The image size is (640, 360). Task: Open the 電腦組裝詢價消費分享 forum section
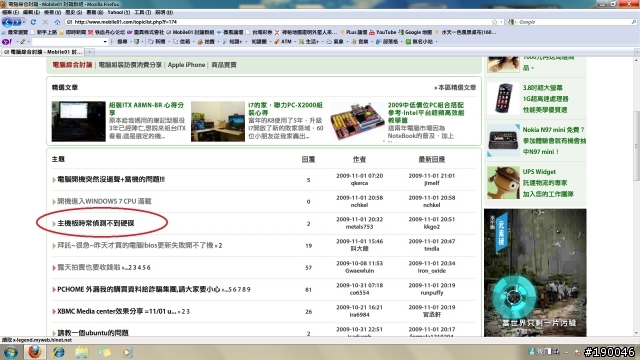point(130,65)
